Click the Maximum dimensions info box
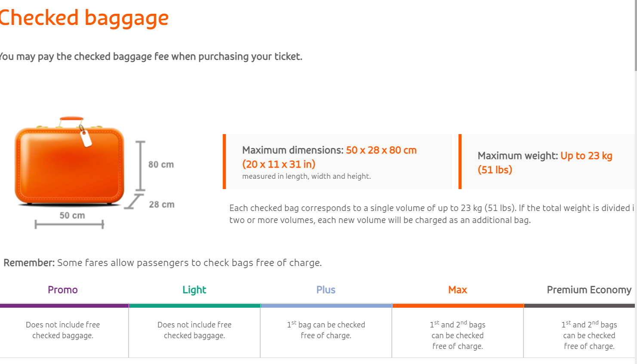The width and height of the screenshot is (637, 364). [338, 162]
